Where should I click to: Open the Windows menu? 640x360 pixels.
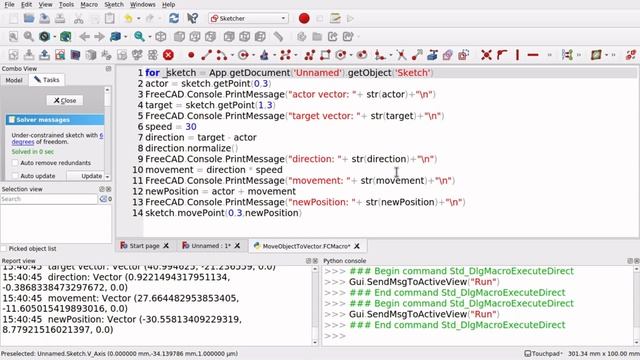[142, 4]
